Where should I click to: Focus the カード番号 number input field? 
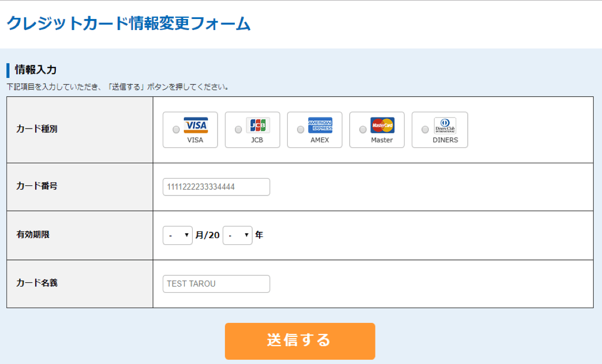click(x=216, y=187)
